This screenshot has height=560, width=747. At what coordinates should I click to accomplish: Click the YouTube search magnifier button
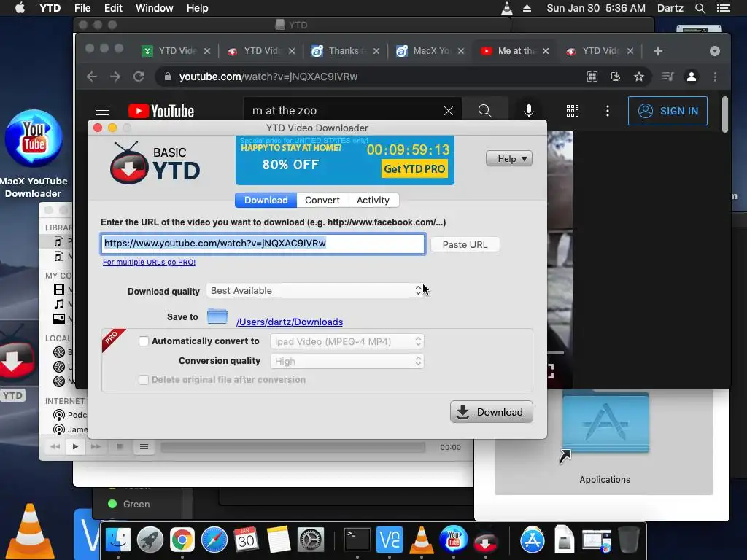click(x=484, y=111)
